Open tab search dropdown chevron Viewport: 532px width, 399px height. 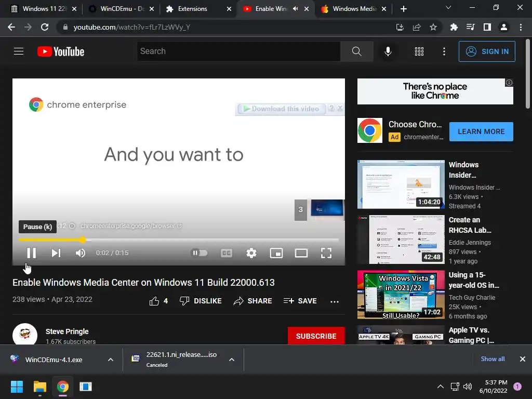448,7
